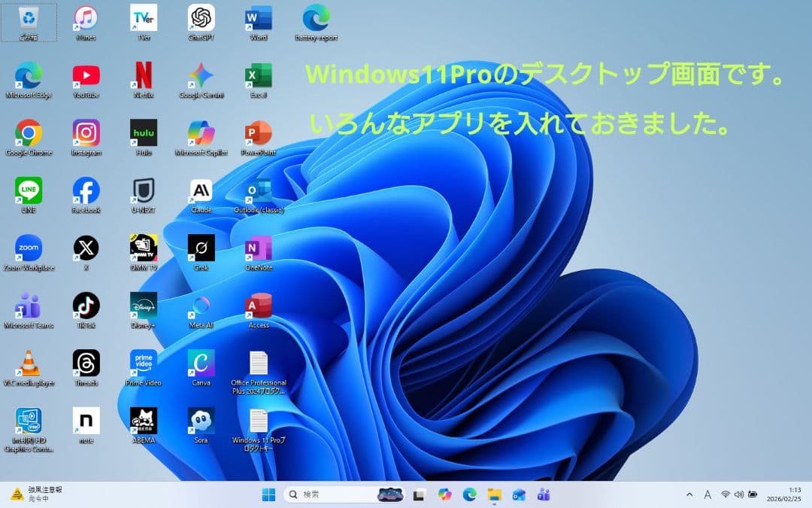Open the Sora shortcut

[x=201, y=425]
